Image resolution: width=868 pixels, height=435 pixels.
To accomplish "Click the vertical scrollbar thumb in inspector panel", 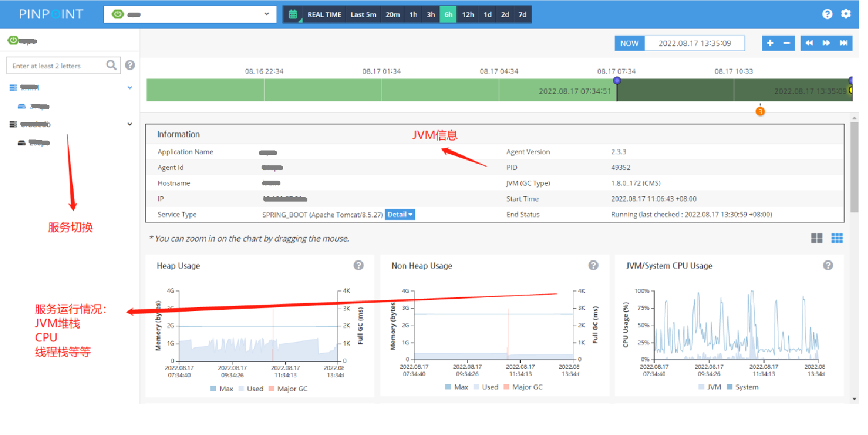I will pyautogui.click(x=854, y=167).
